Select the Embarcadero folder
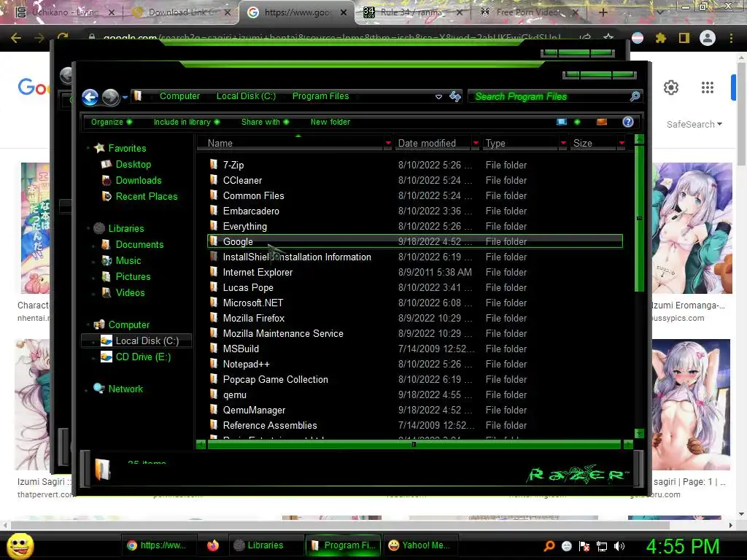Viewport: 747px width, 560px height. click(x=251, y=211)
